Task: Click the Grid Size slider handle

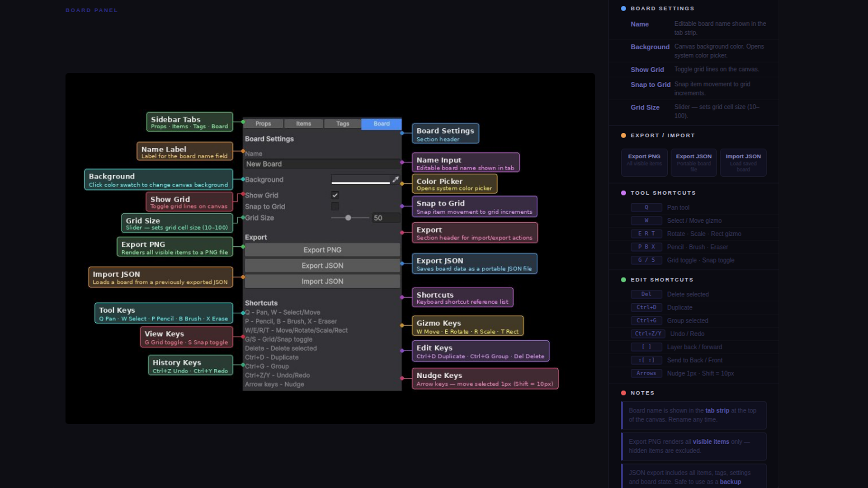Action: pos(348,218)
